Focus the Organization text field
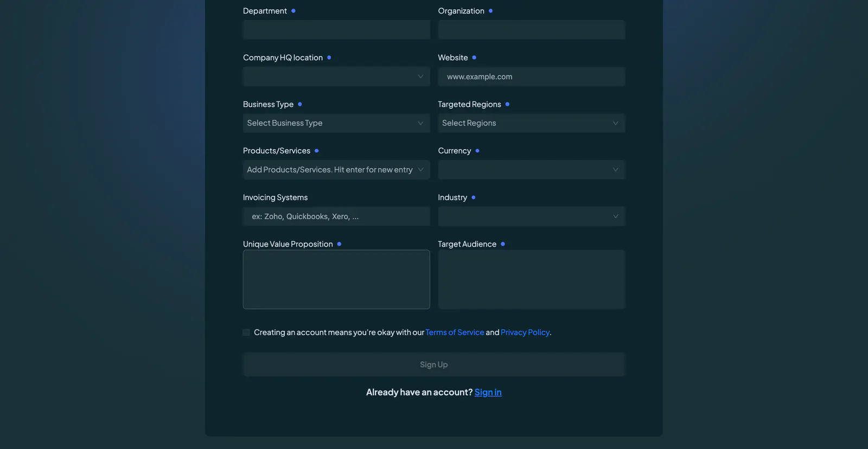The width and height of the screenshot is (868, 449). [x=532, y=30]
